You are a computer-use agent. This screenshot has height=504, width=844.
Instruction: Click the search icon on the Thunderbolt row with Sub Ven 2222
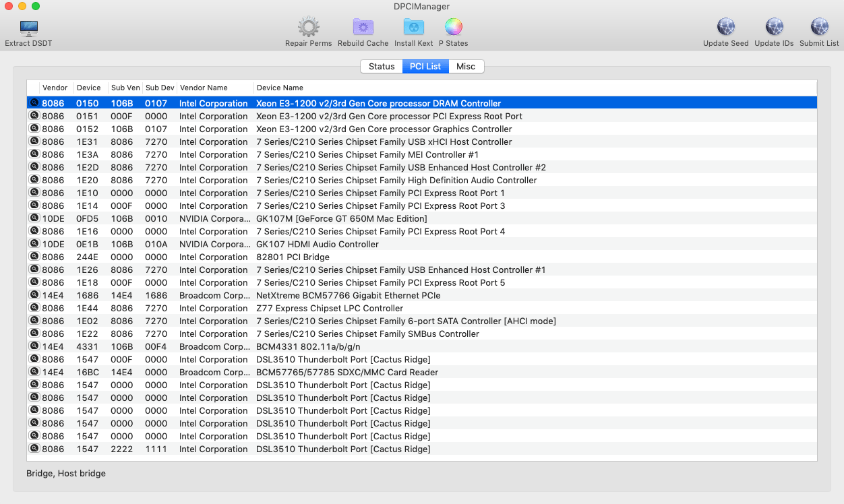34,449
